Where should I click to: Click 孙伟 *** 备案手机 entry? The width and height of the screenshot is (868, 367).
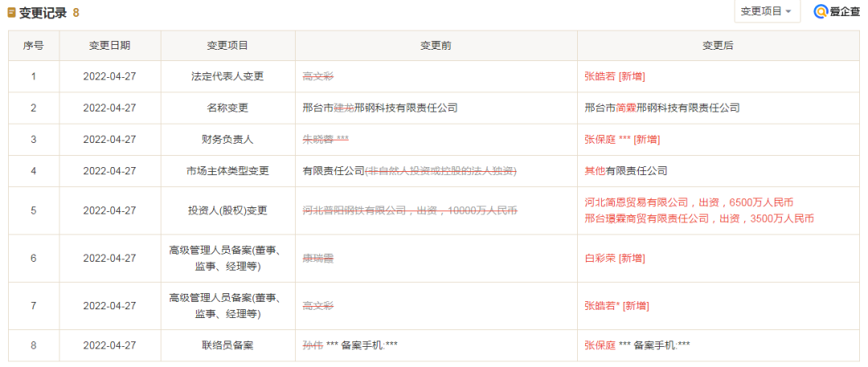pos(350,345)
